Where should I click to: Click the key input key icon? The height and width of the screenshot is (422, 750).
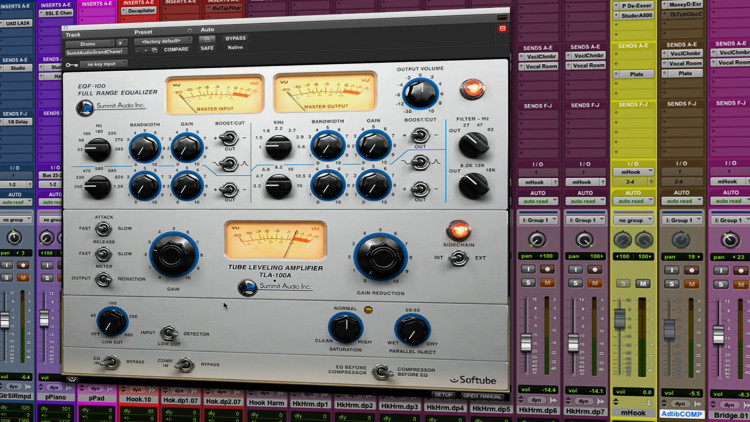coord(72,65)
